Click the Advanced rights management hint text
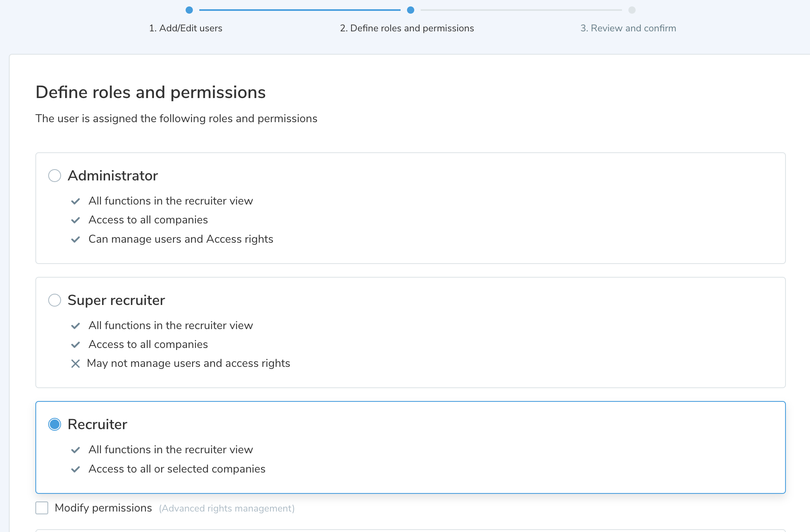 point(227,508)
